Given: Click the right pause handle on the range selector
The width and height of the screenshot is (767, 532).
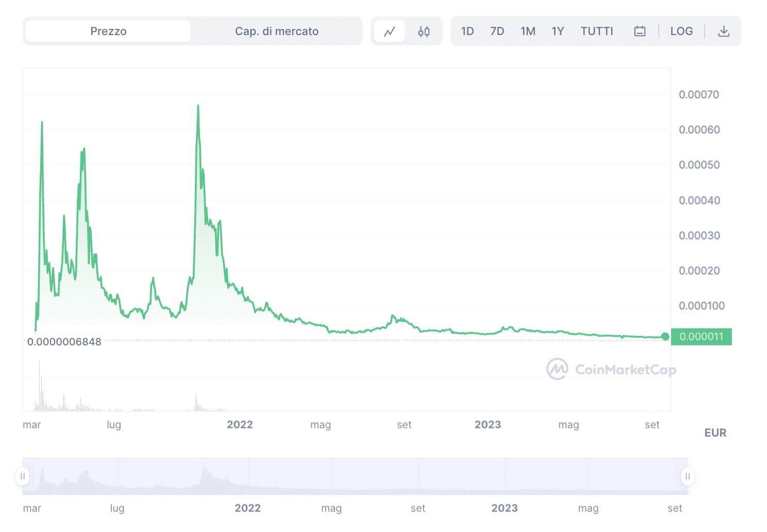Looking at the screenshot, I should (688, 477).
